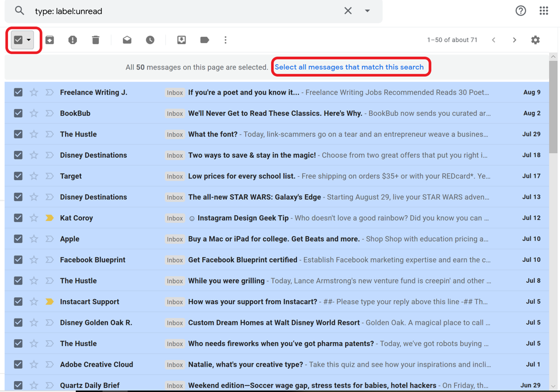Report selected messages as spam
Viewport: 560px width, 392px height.
click(72, 40)
